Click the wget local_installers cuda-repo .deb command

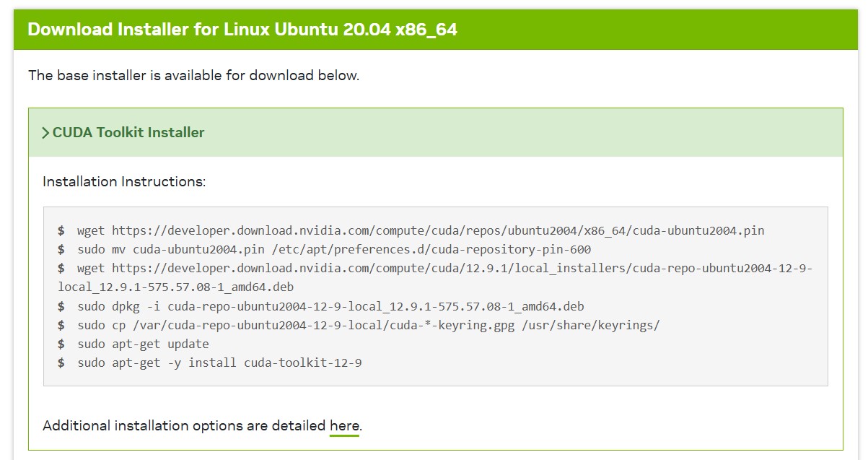point(435,278)
